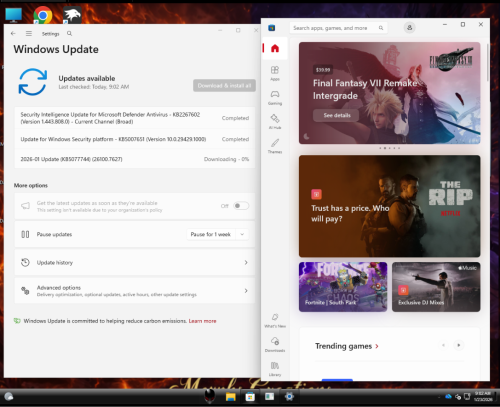Viewport: 500px width, 407px height.
Task: Advance Trending games carousel with next arrow
Action: pyautogui.click(x=459, y=345)
